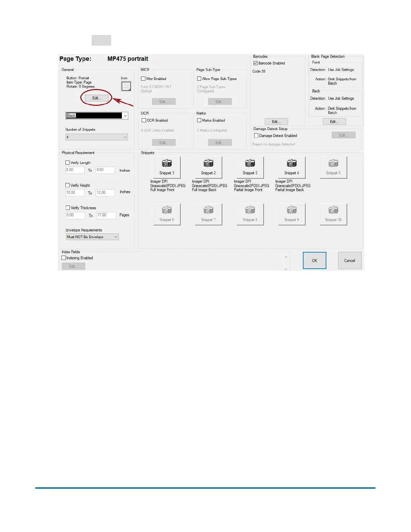Check the Verify Thickness box
The height and width of the screenshot is (532, 411).
[x=68, y=208]
